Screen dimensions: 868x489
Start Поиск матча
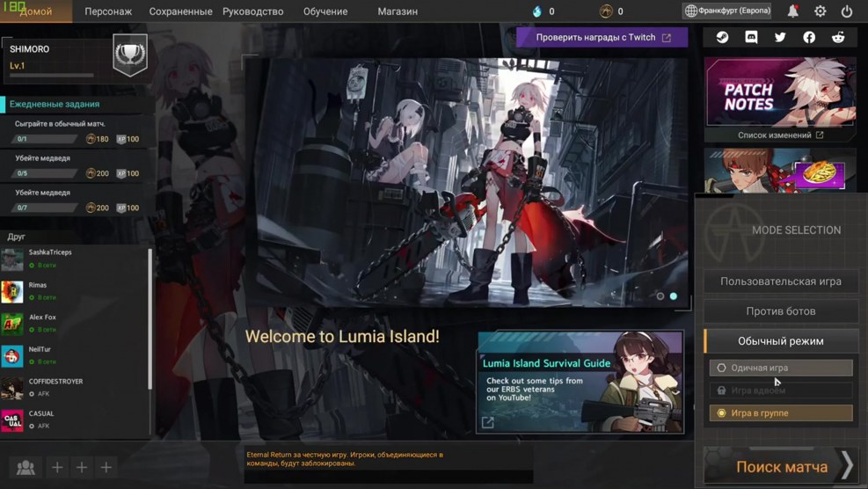(781, 467)
